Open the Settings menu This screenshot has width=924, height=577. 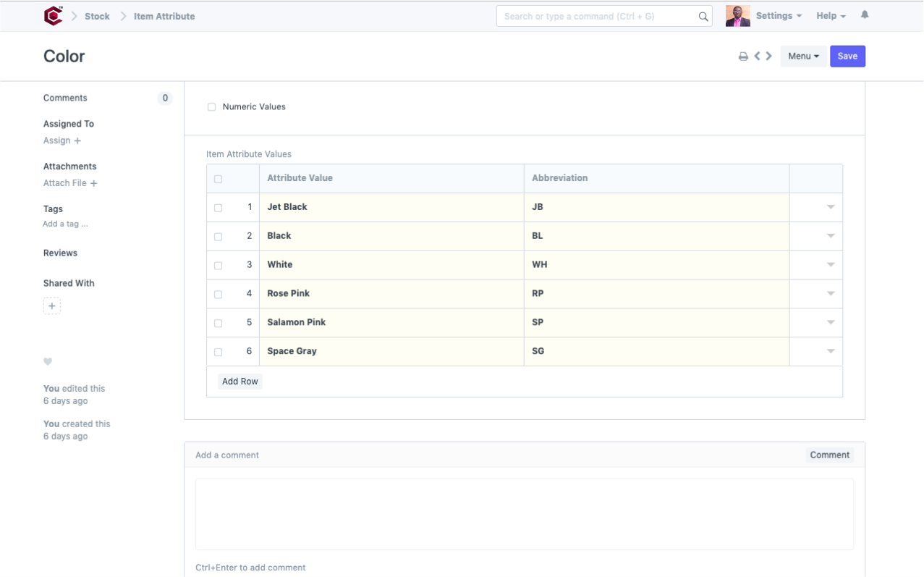coord(779,16)
